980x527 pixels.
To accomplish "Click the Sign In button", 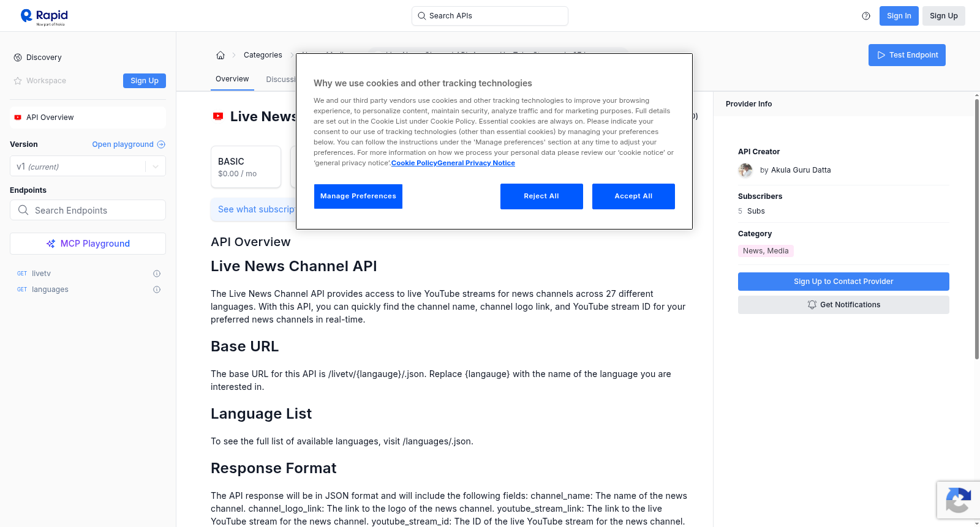I will 899,16.
